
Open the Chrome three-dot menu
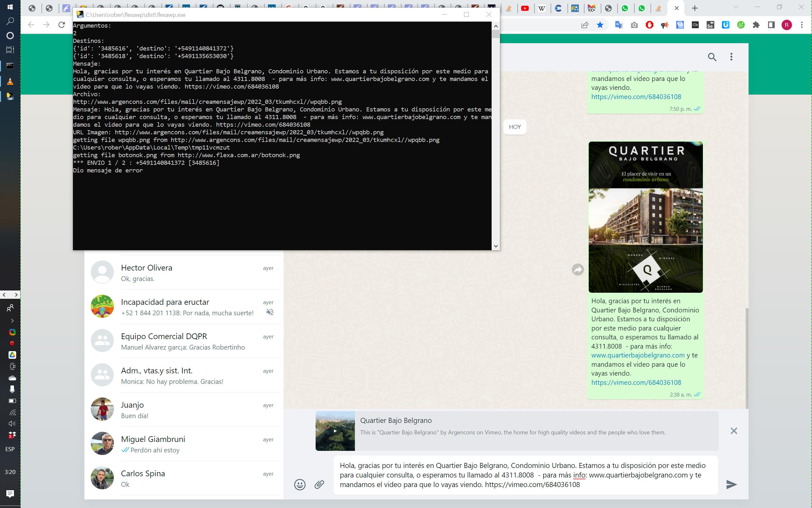click(802, 25)
